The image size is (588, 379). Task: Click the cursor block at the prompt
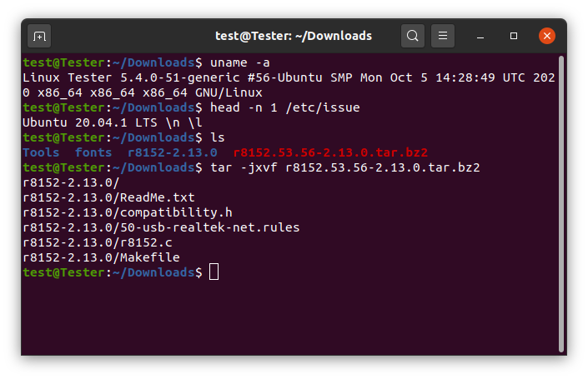[x=214, y=272]
